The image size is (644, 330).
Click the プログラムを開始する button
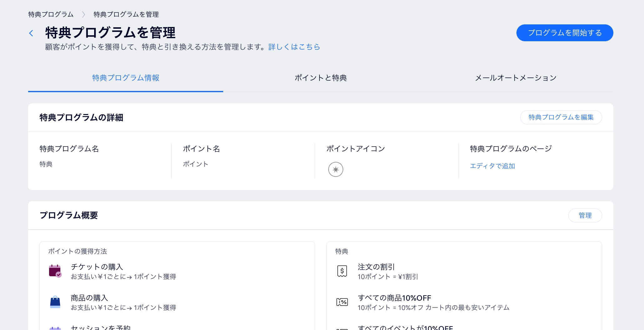pyautogui.click(x=565, y=33)
